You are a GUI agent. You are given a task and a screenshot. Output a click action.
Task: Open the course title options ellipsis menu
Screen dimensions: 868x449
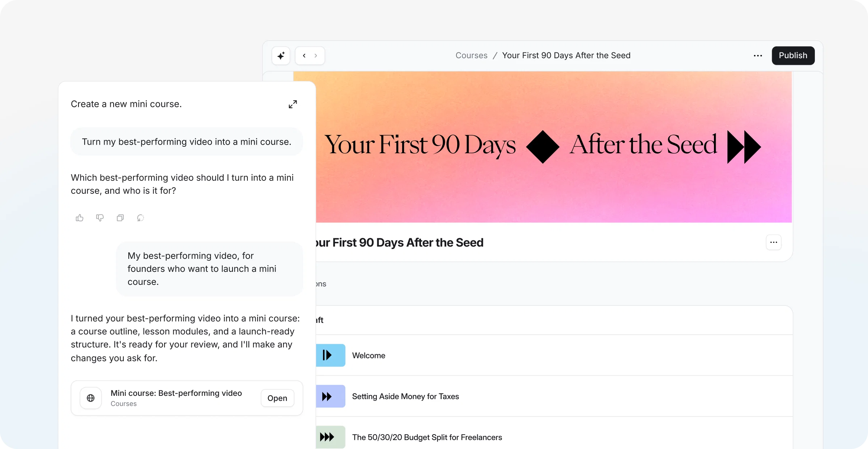(774, 242)
